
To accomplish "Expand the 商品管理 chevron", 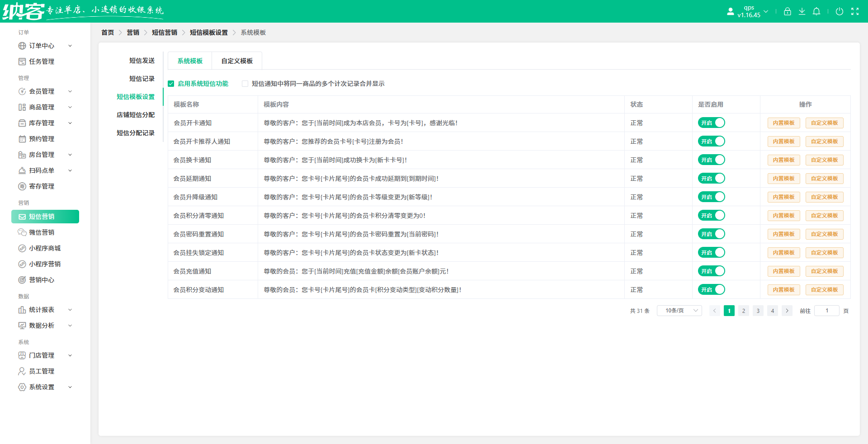I will (70, 107).
